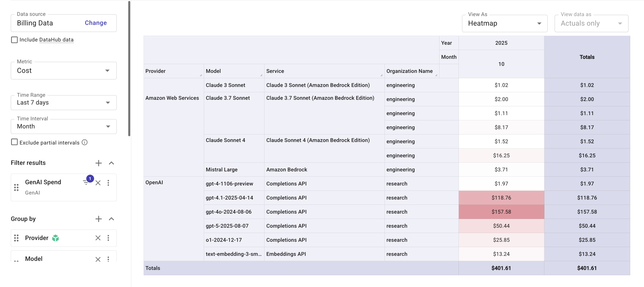
Task: Click the exclude partial intervals info icon
Action: coord(85,142)
